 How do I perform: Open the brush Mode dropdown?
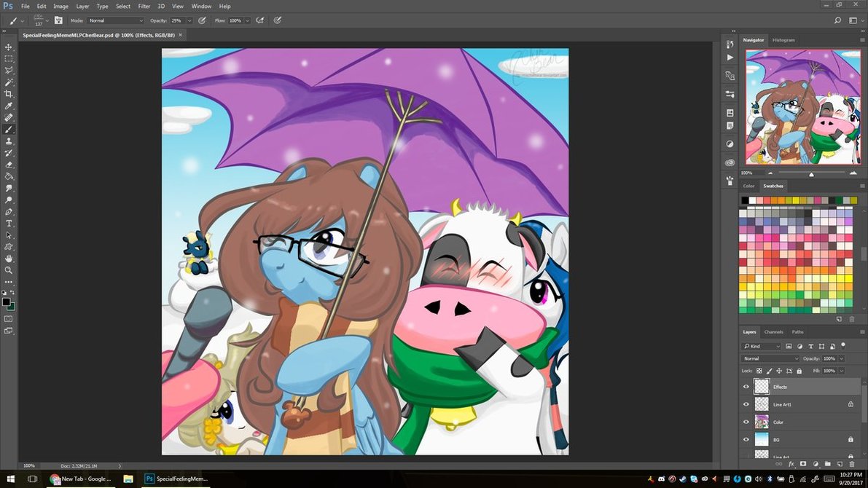click(115, 20)
